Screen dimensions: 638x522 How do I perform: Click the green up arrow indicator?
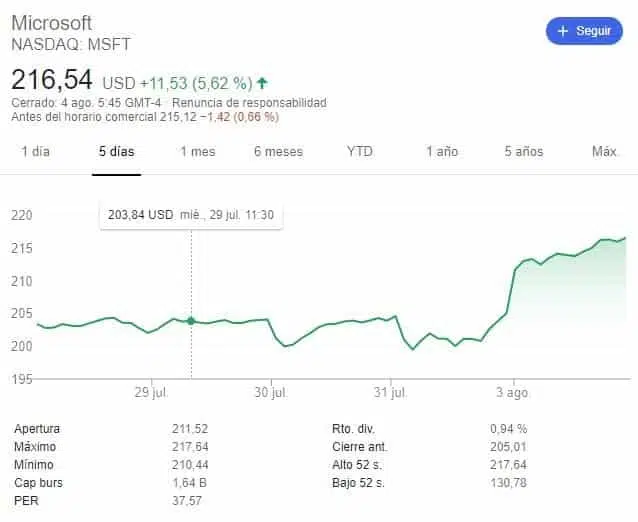point(262,84)
